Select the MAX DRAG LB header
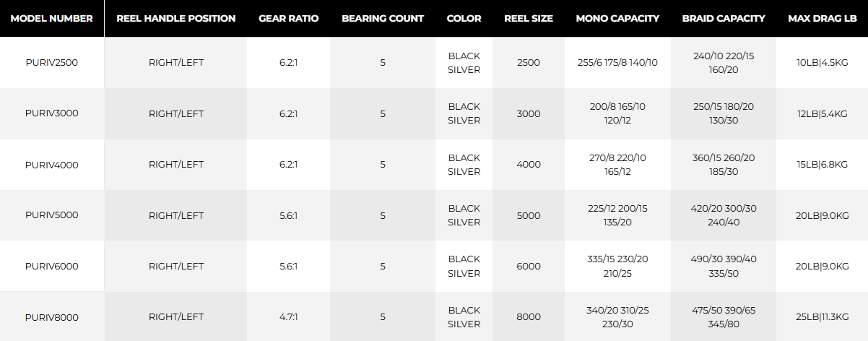This screenshot has width=868, height=341. coord(822,18)
